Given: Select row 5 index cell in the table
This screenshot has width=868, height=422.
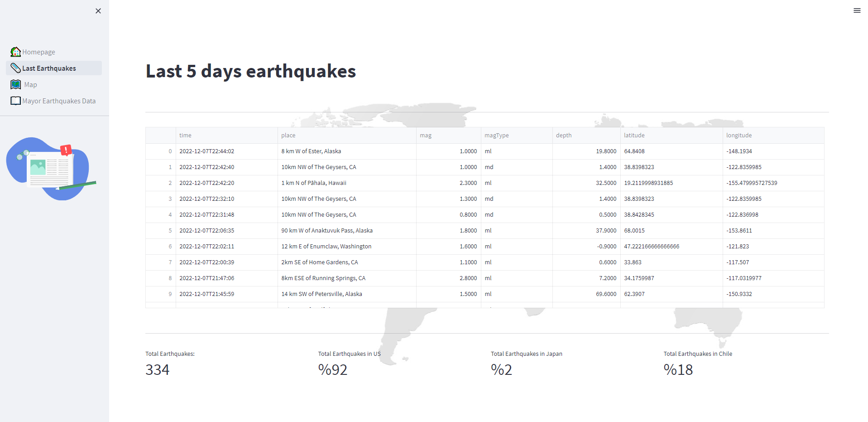Looking at the screenshot, I should (x=170, y=230).
